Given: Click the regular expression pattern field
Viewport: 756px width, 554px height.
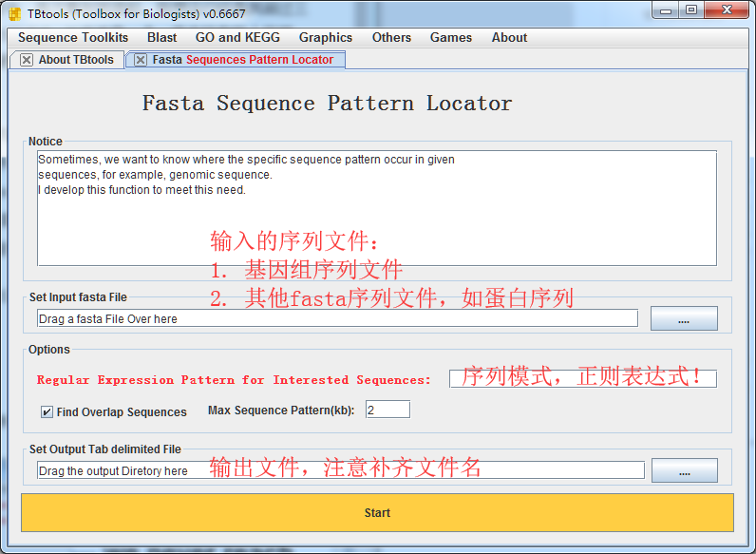Looking at the screenshot, I should (583, 379).
